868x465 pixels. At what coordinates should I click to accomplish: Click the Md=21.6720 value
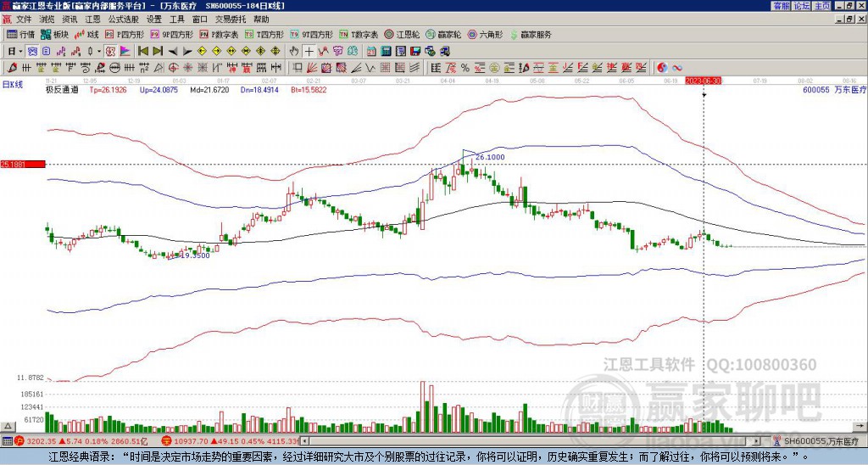coord(209,89)
